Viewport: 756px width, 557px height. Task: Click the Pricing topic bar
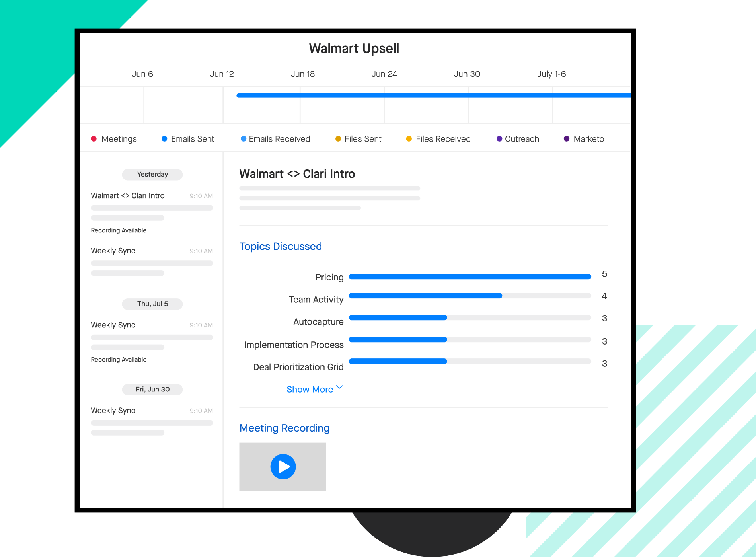point(470,277)
